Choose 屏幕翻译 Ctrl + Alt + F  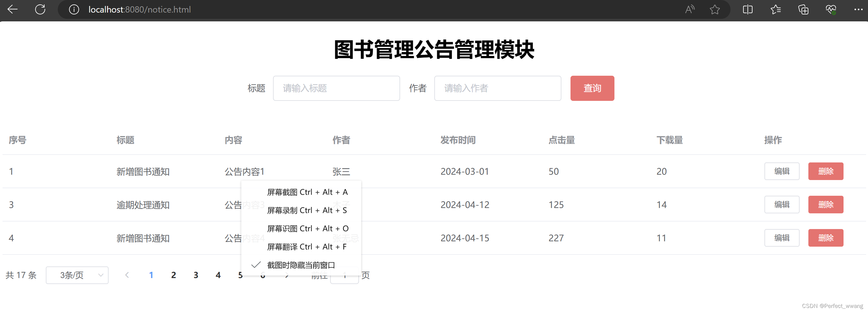[x=301, y=247]
